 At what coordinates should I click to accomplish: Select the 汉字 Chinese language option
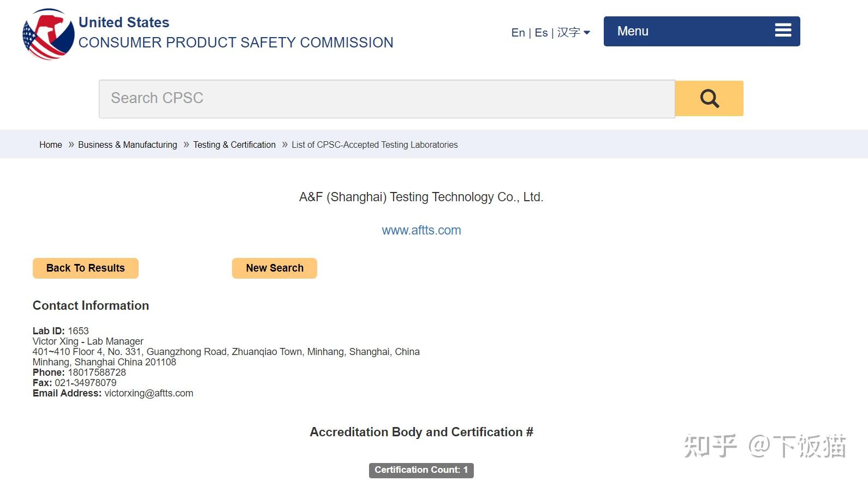pos(568,33)
